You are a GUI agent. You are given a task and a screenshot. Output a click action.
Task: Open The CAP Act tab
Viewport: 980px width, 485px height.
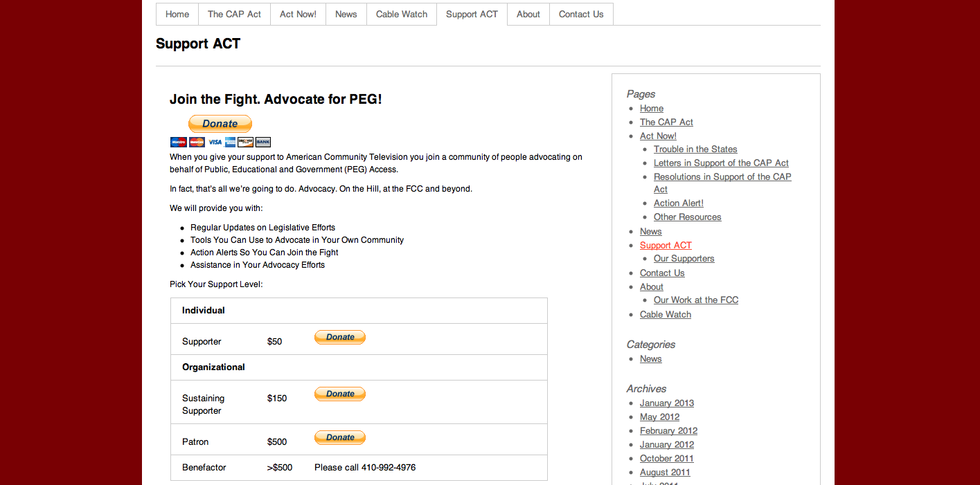[234, 14]
